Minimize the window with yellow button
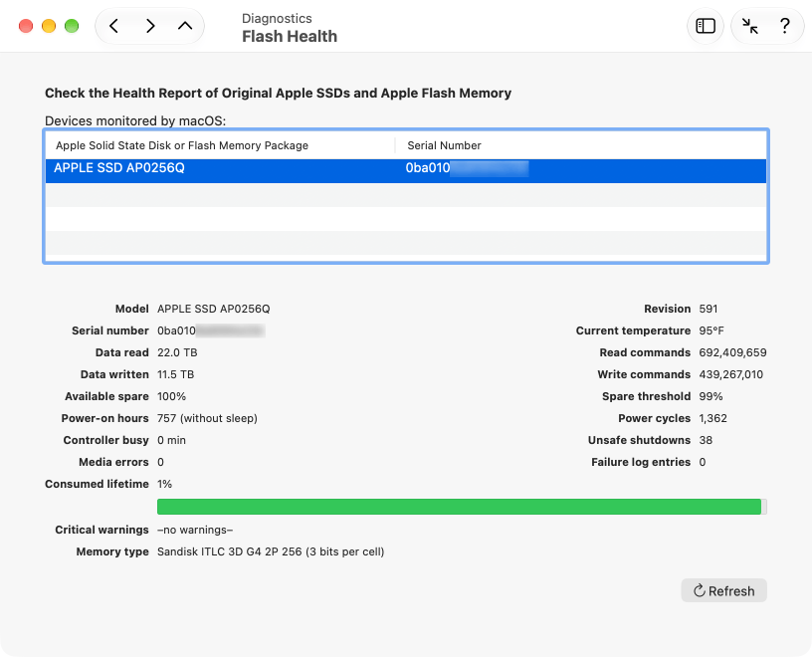This screenshot has width=812, height=657. point(49,26)
